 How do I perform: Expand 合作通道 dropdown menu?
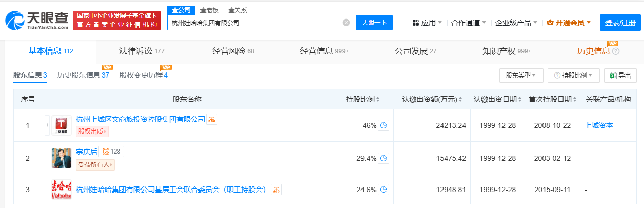click(x=469, y=23)
